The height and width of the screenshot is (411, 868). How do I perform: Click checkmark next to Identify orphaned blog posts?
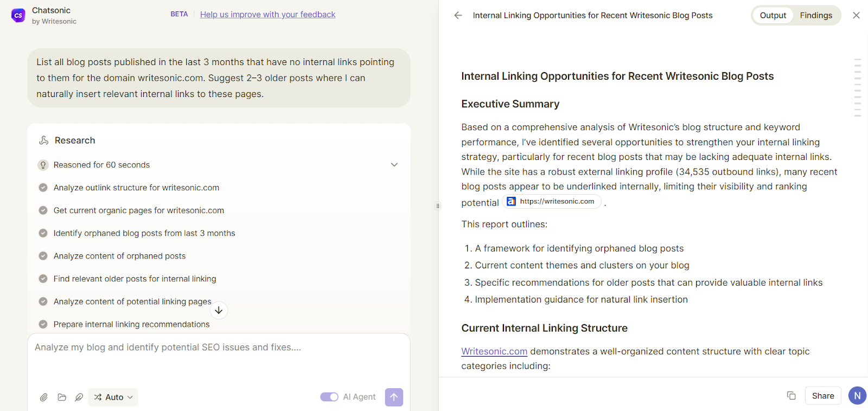(x=43, y=233)
